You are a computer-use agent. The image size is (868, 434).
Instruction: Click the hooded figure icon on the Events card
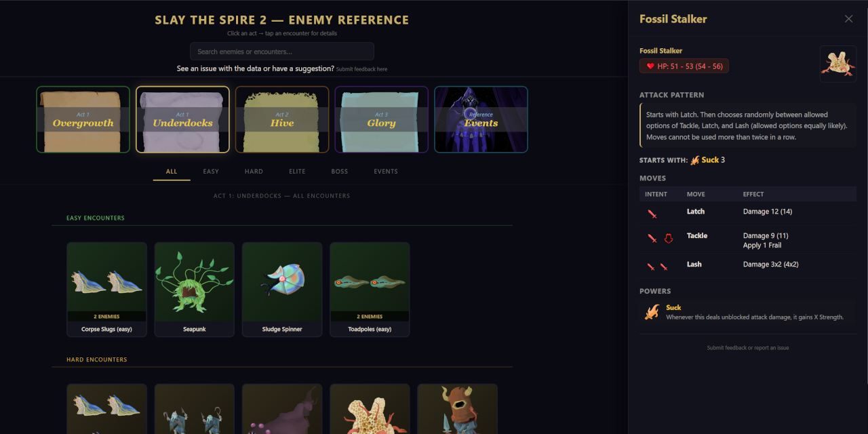[481, 119]
